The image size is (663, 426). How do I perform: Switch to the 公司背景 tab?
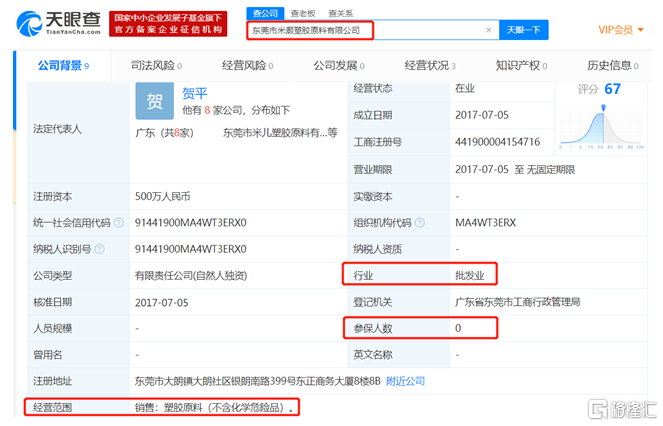63,66
